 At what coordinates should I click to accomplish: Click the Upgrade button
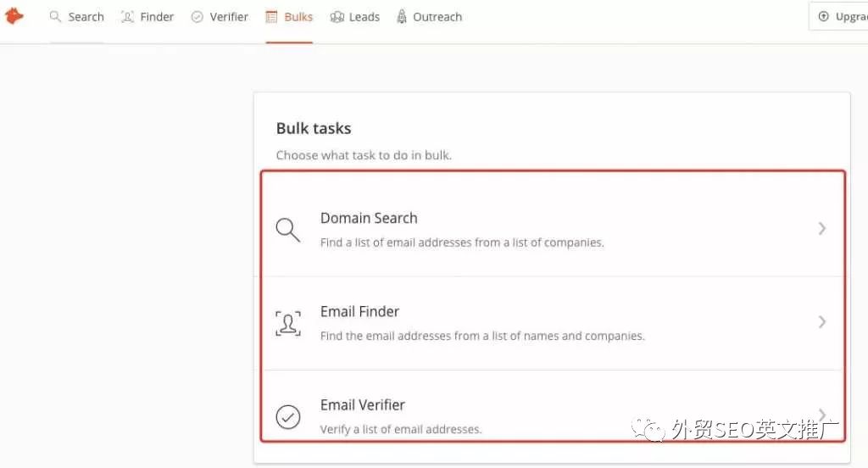tap(838, 17)
